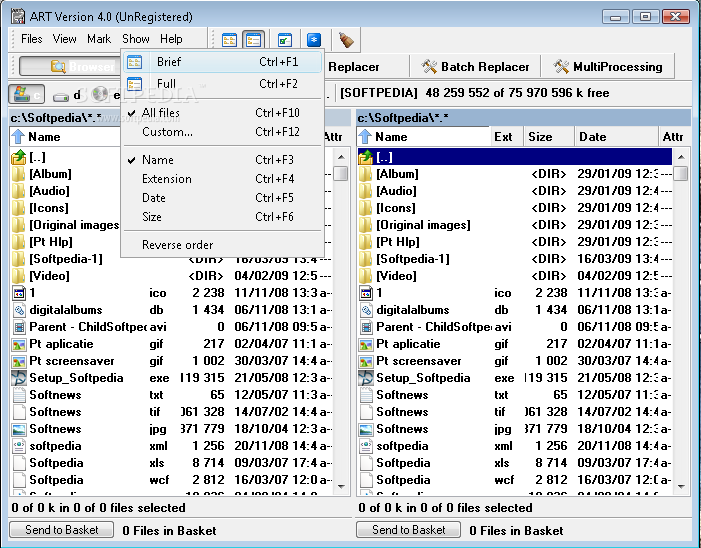Switch to drive d
This screenshot has width=701, height=548.
coord(67,95)
